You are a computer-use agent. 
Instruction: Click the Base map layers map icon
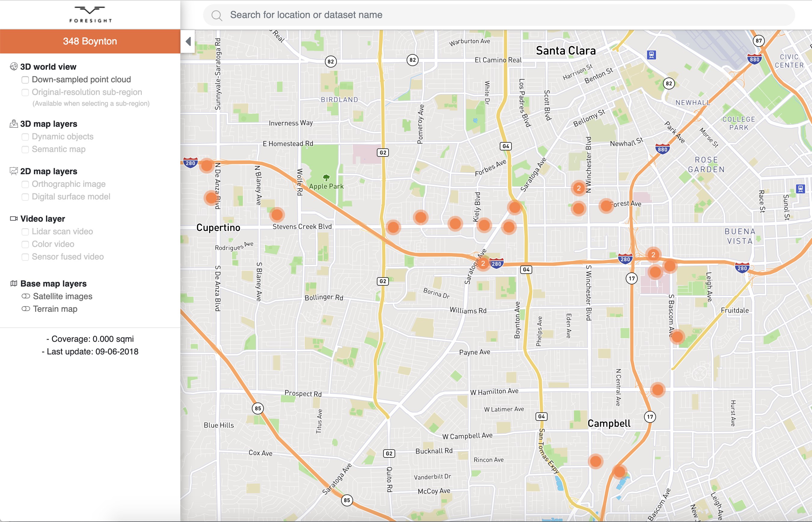[x=14, y=283]
